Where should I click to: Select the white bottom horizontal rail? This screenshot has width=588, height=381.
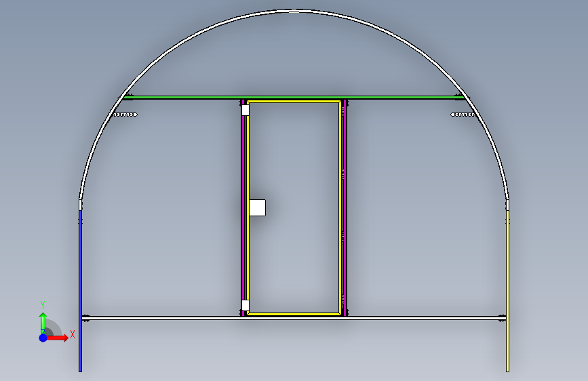pos(294,318)
